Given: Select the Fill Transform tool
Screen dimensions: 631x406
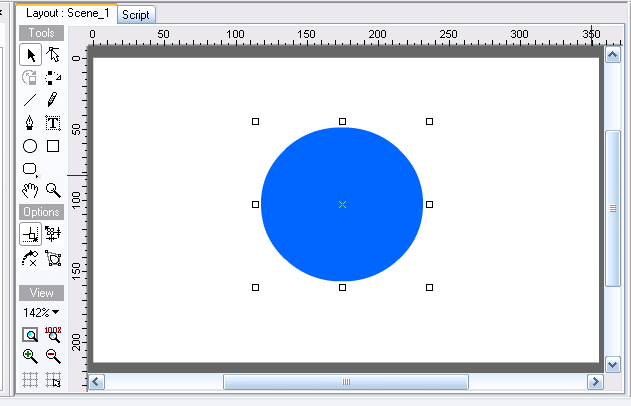Looking at the screenshot, I should tap(30, 78).
